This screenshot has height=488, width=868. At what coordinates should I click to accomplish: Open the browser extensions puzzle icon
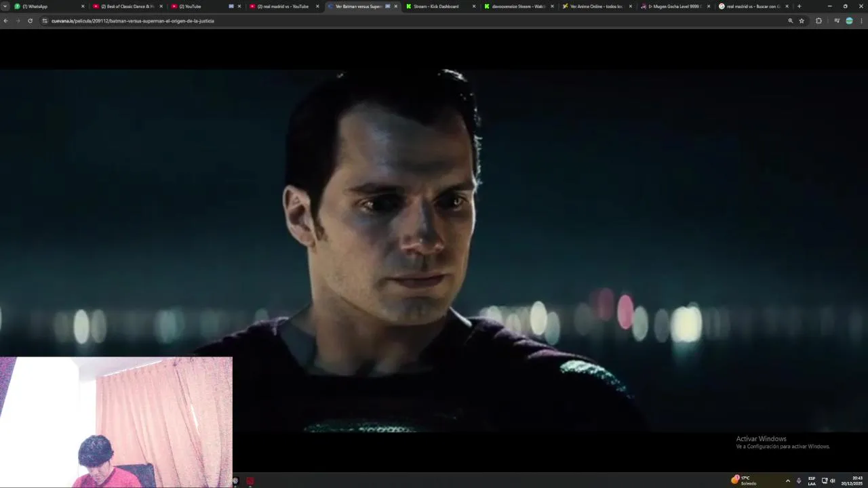[818, 21]
